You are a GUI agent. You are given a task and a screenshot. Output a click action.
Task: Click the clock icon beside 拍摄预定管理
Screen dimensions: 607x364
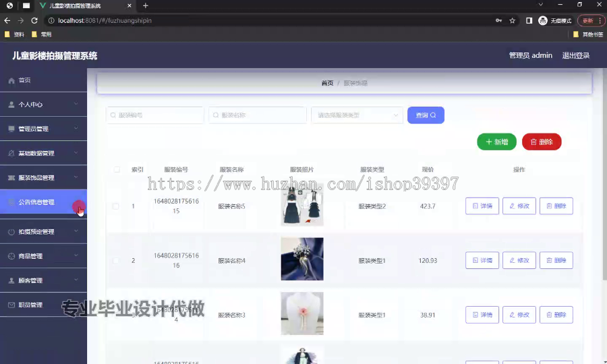click(11, 232)
